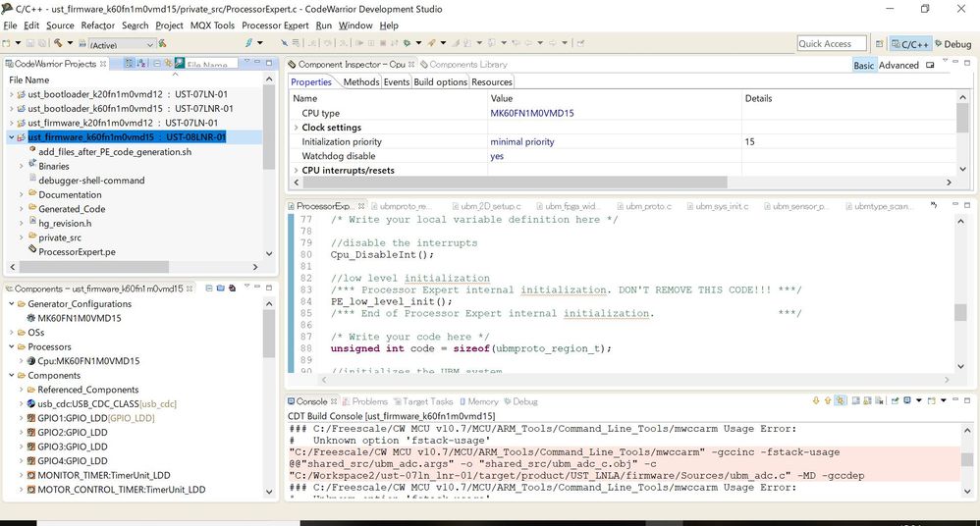This screenshot has height=526, width=980.
Task: Click the build hammer icon in toolbar
Action: (x=59, y=43)
